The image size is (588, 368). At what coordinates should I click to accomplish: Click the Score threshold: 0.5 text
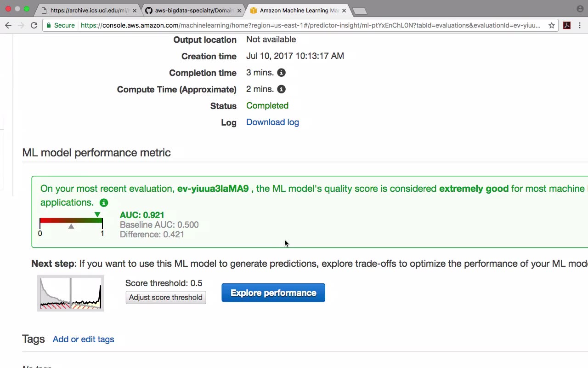point(164,283)
